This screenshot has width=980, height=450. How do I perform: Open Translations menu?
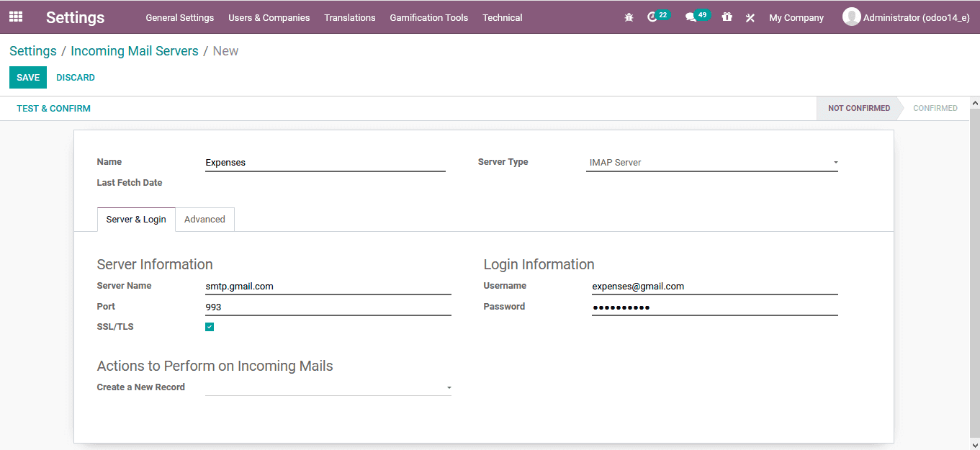[350, 17]
